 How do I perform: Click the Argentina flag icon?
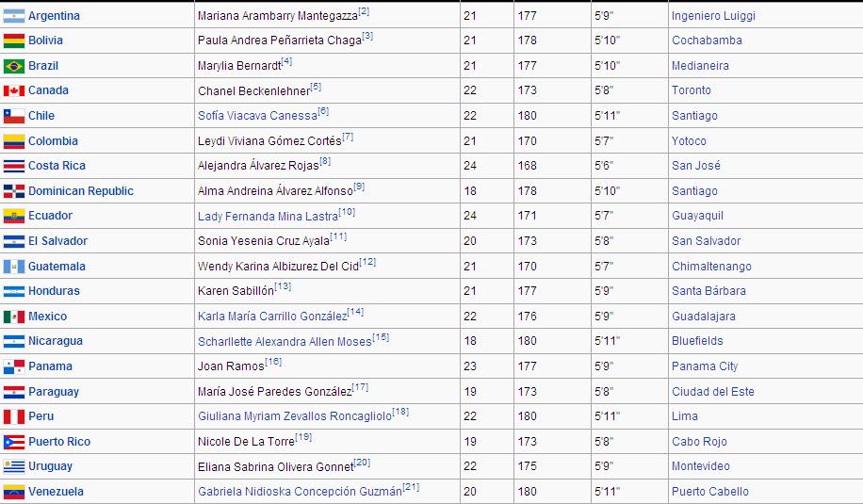point(13,16)
